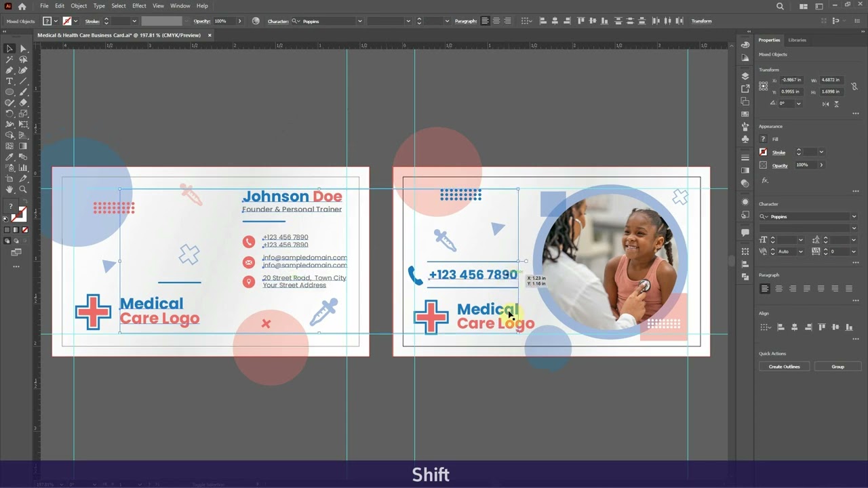Screen dimensions: 868x488
Task: Set paragraph to justify all lines
Action: tap(848, 289)
